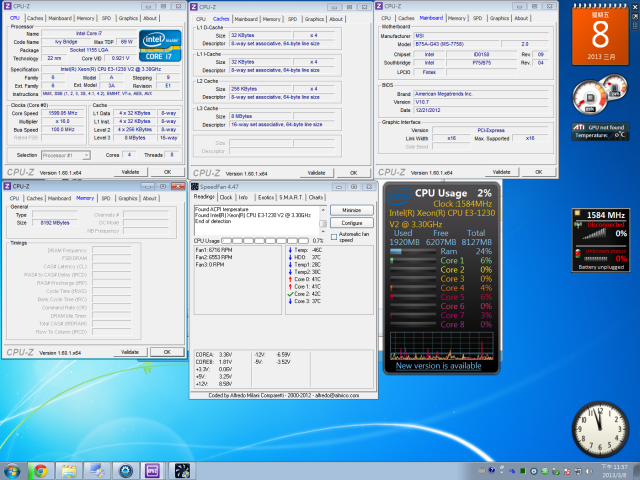
Task: Select the SpeedFan fan icon in taskbar
Action: pos(182,471)
